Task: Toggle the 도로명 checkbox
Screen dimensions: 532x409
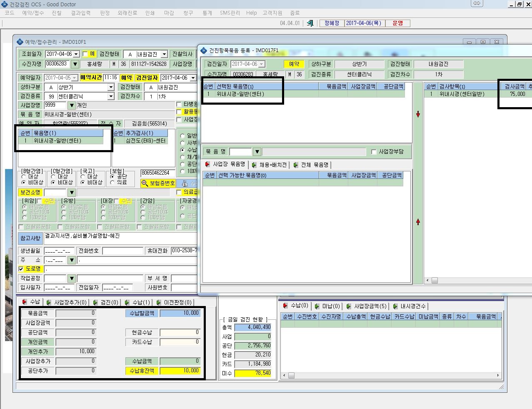Action: point(21,269)
